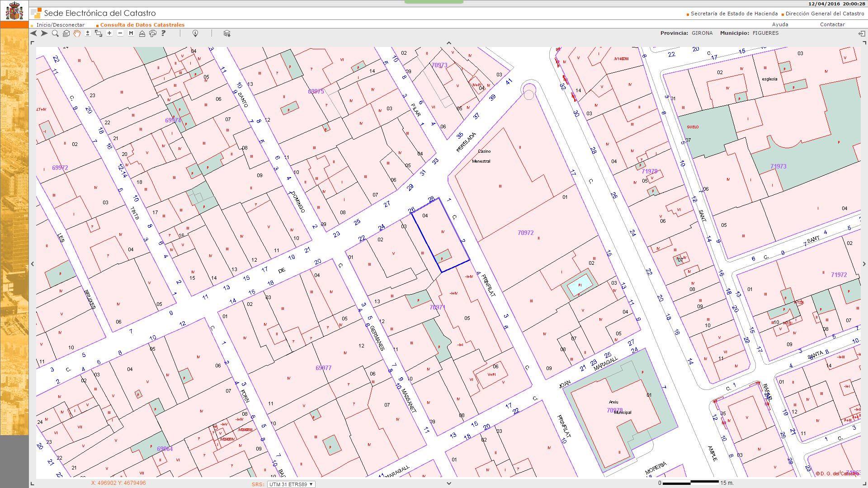
Task: Select the hand pan tool
Action: pyautogui.click(x=77, y=33)
